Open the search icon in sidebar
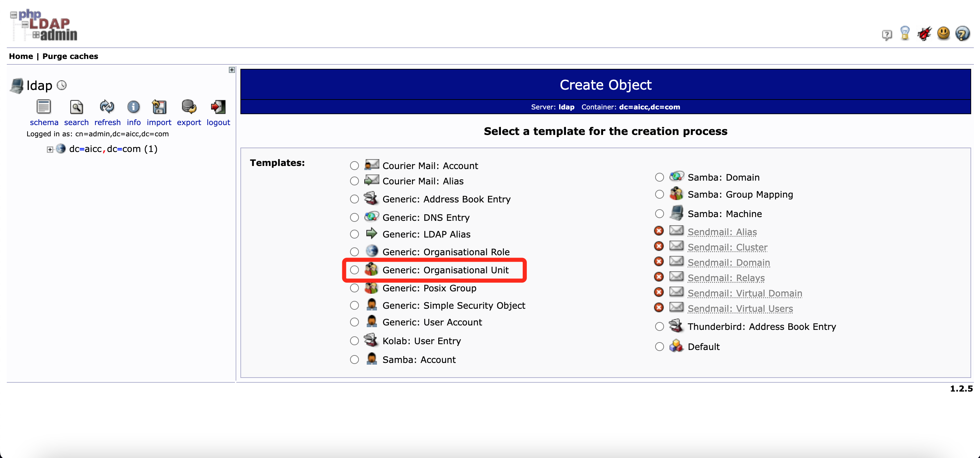Screen dimensions: 980x458 tap(76, 107)
